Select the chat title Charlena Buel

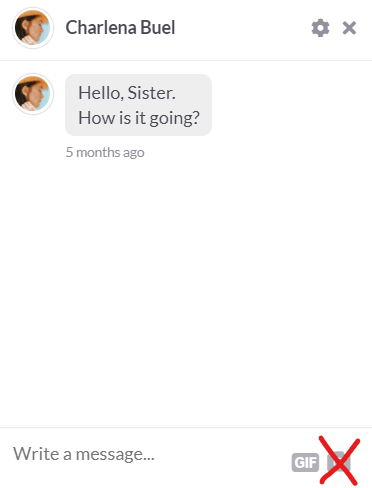pyautogui.click(x=120, y=27)
